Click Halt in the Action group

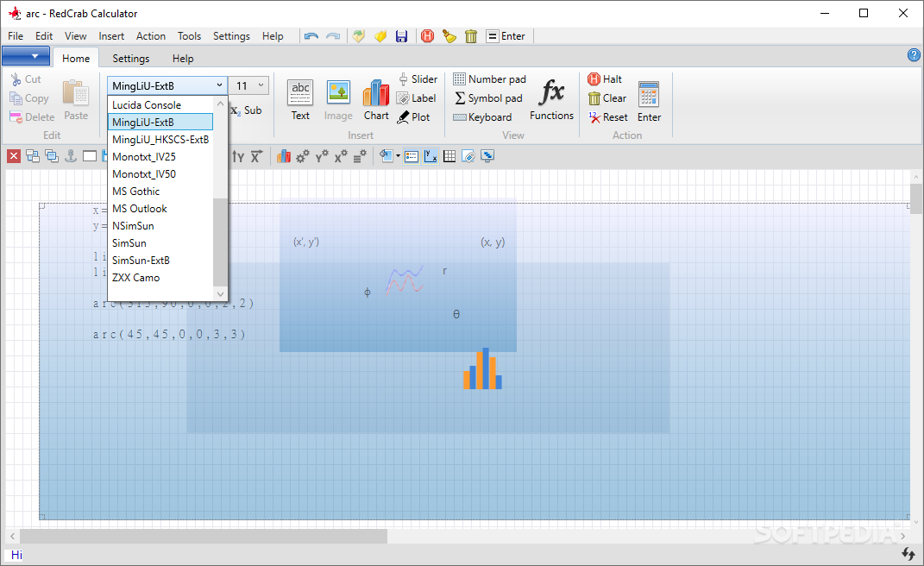click(x=605, y=79)
